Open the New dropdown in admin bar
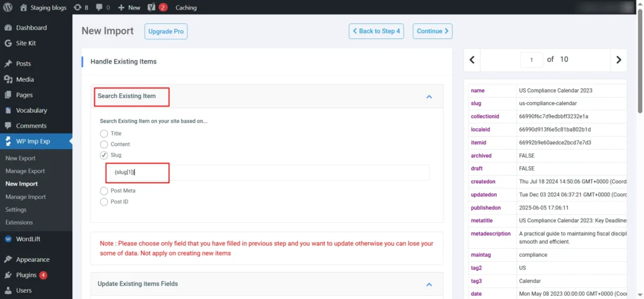 pyautogui.click(x=129, y=8)
